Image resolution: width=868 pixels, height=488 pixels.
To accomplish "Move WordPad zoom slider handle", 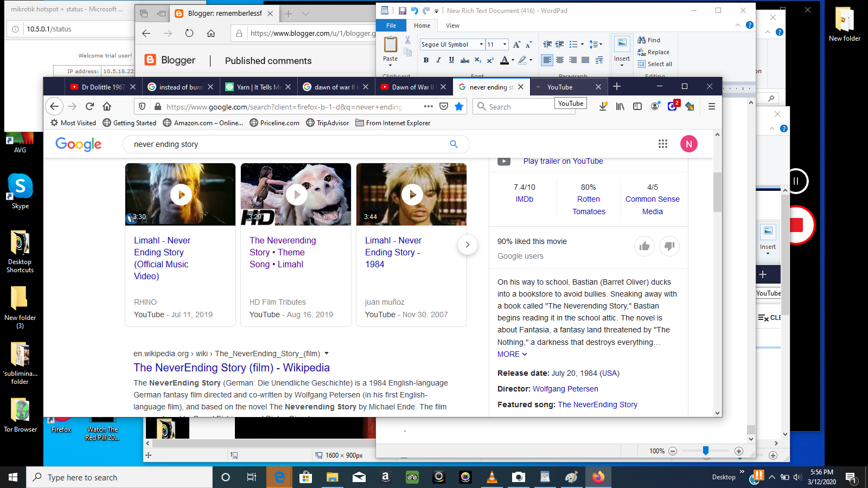I will pos(706,451).
